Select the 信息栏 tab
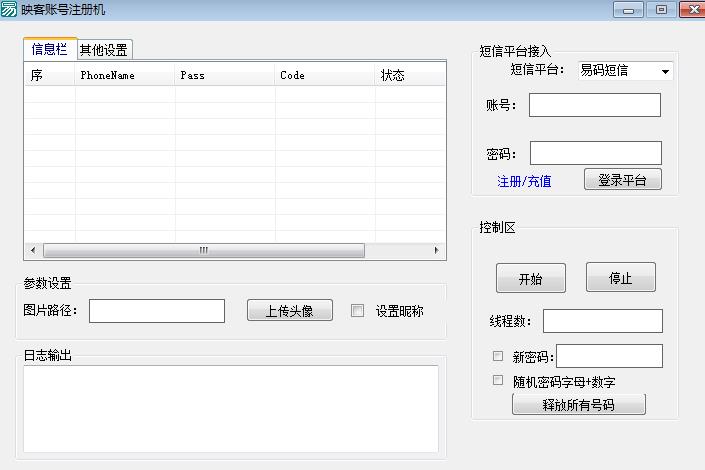The width and height of the screenshot is (705, 470). coord(50,49)
